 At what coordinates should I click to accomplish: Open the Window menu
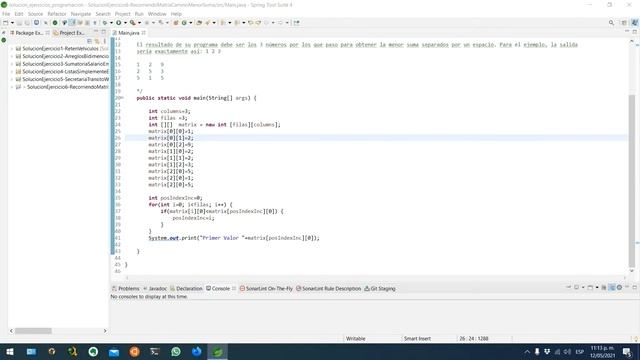[x=157, y=14]
